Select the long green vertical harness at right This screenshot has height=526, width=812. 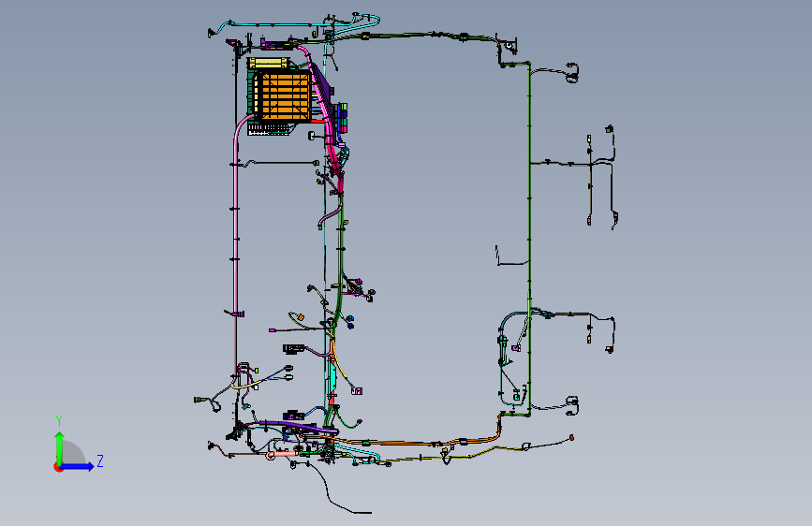coord(529,238)
